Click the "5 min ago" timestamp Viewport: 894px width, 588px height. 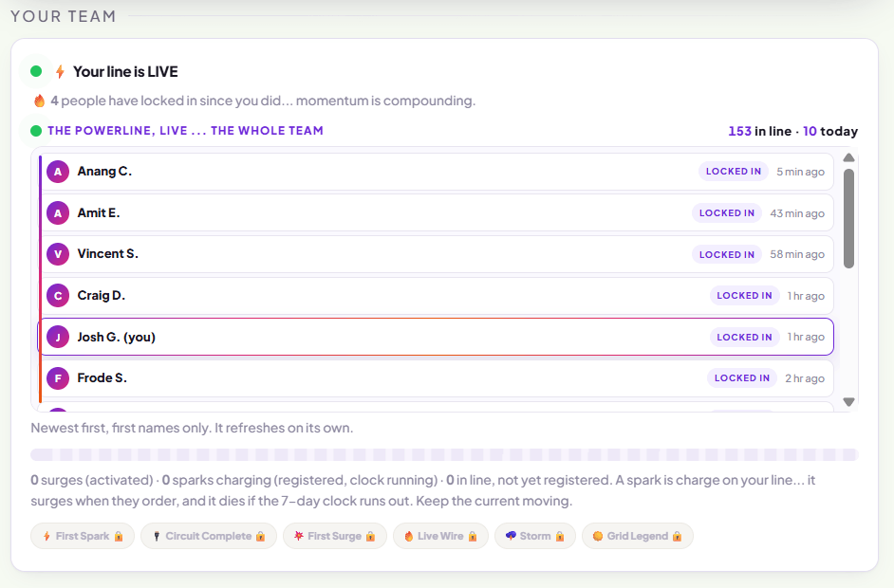(x=800, y=172)
